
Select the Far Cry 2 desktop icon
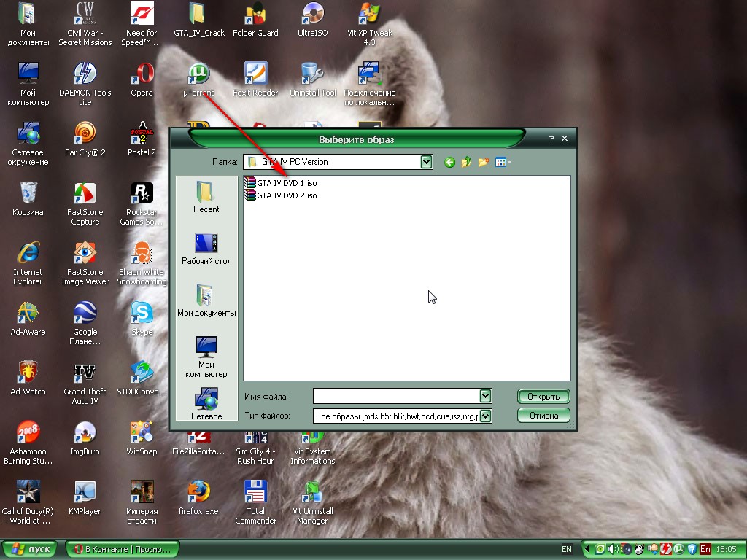click(x=85, y=139)
